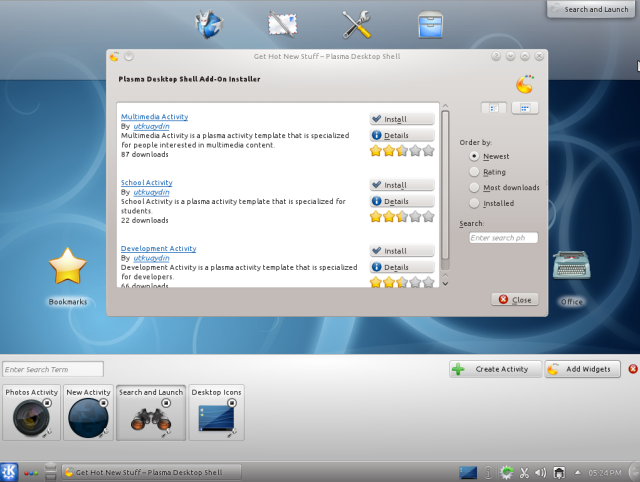Click the add-on search text field
640x482 pixels.
[503, 238]
